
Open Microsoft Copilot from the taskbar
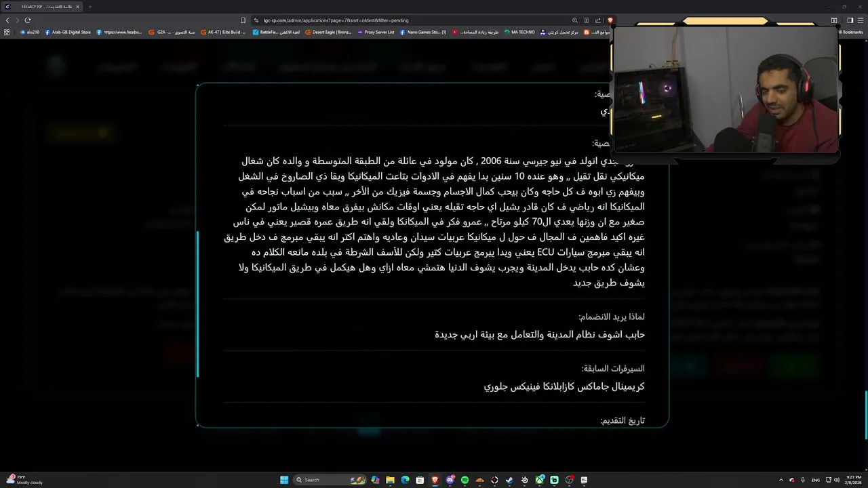pyautogui.click(x=375, y=480)
